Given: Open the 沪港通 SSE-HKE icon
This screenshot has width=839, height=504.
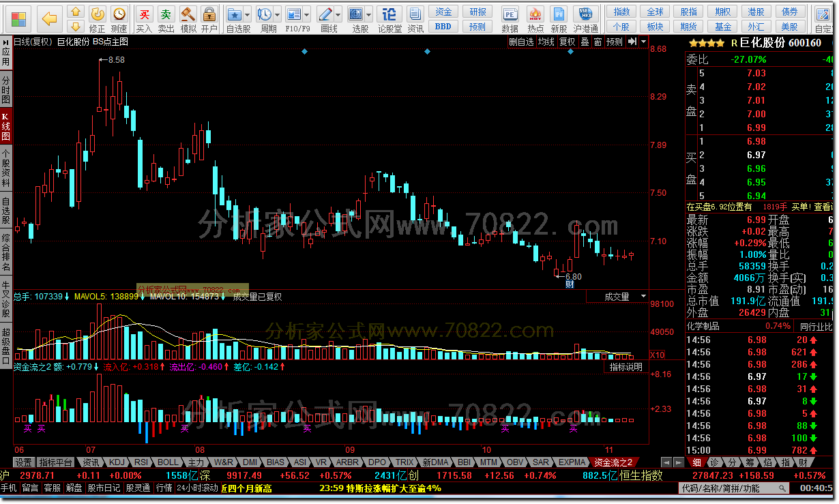Looking at the screenshot, I should click(x=585, y=18).
